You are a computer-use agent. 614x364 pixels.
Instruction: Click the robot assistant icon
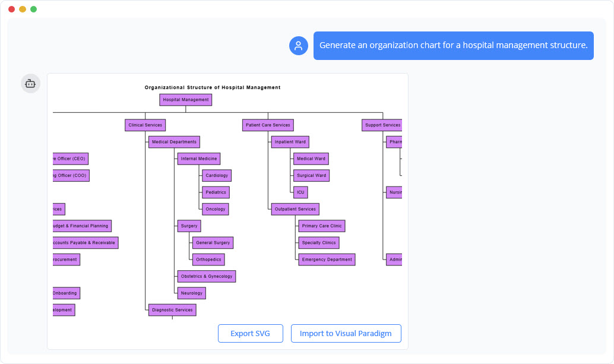[x=30, y=83]
